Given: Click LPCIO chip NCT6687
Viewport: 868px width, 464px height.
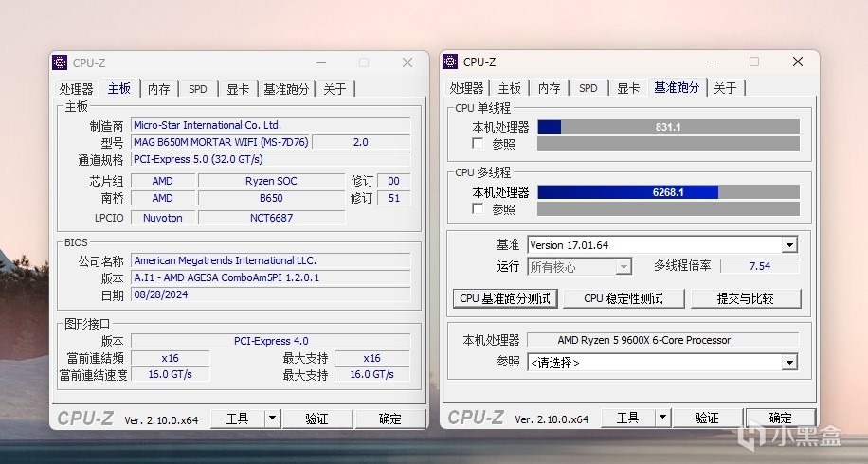Looking at the screenshot, I should (x=271, y=218).
